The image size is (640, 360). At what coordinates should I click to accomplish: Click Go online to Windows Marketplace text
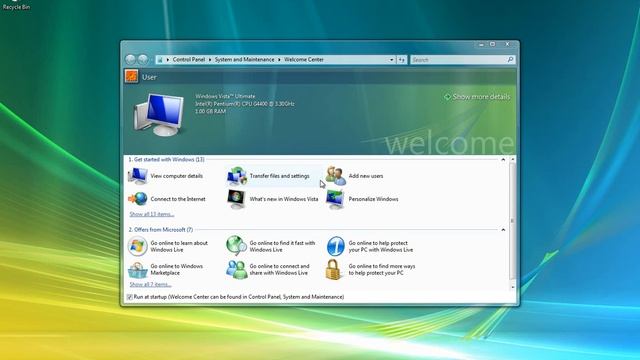tap(177, 269)
